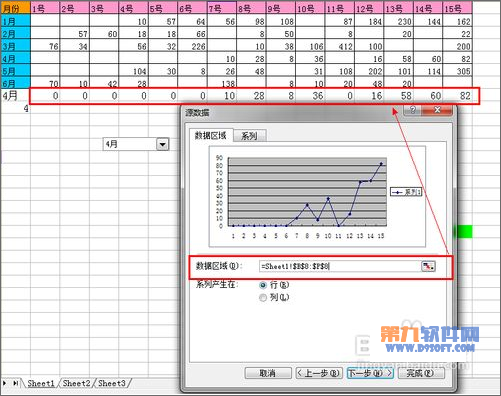Screen dimensions: 501x396
Task: Select the 15号 column header cell
Action: click(x=457, y=9)
